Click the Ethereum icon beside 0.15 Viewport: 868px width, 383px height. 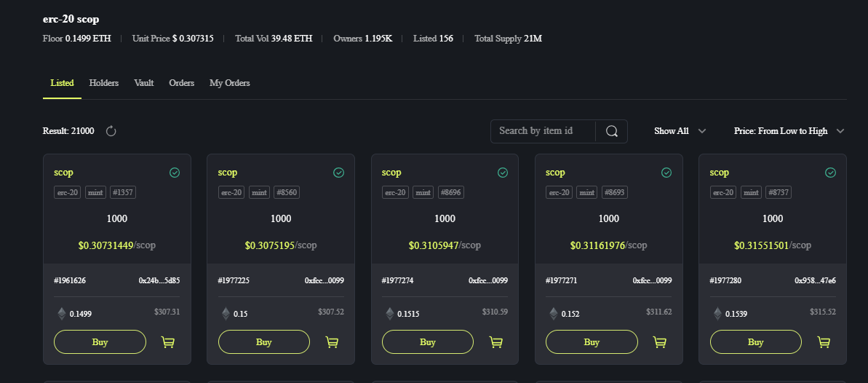tap(226, 314)
